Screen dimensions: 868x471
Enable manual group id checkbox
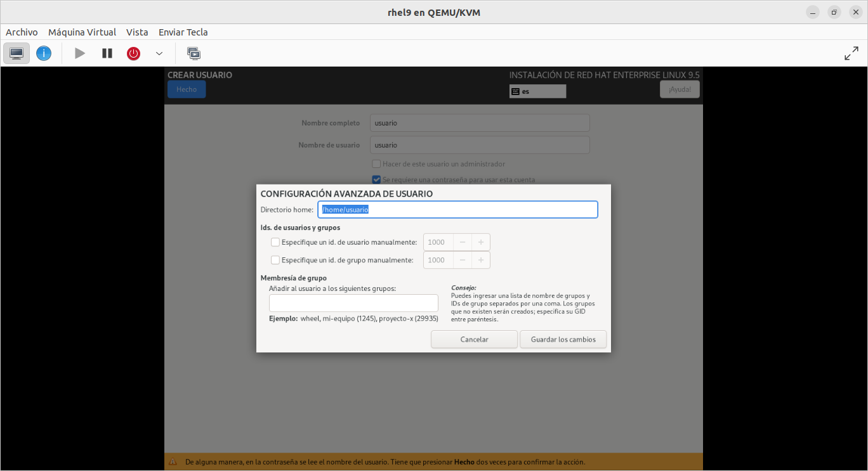coord(275,260)
